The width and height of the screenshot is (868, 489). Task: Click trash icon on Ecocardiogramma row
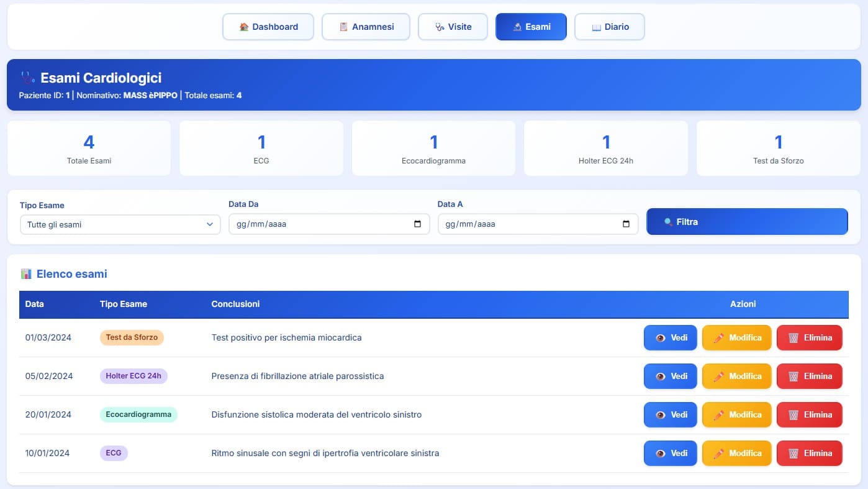pos(793,415)
